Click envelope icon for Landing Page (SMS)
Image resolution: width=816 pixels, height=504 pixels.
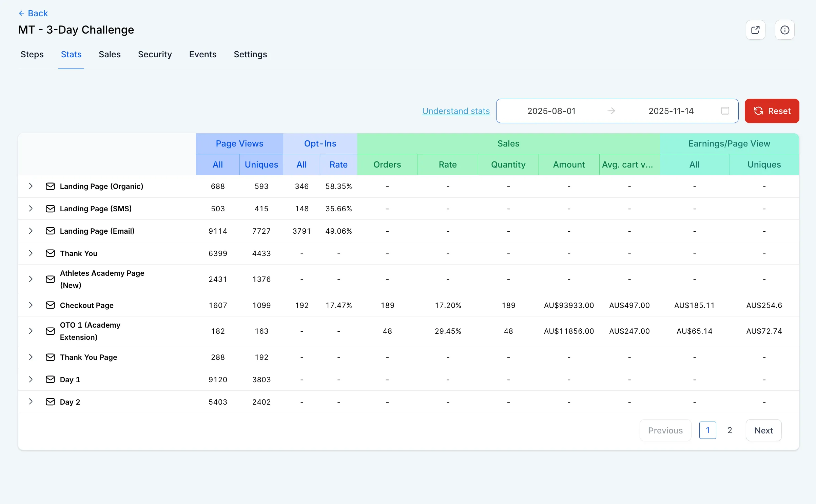click(50, 209)
